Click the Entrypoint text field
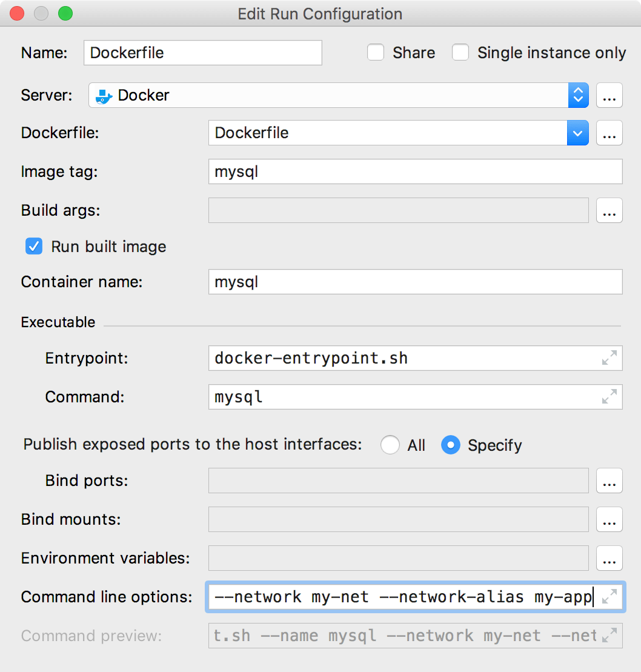 point(415,358)
